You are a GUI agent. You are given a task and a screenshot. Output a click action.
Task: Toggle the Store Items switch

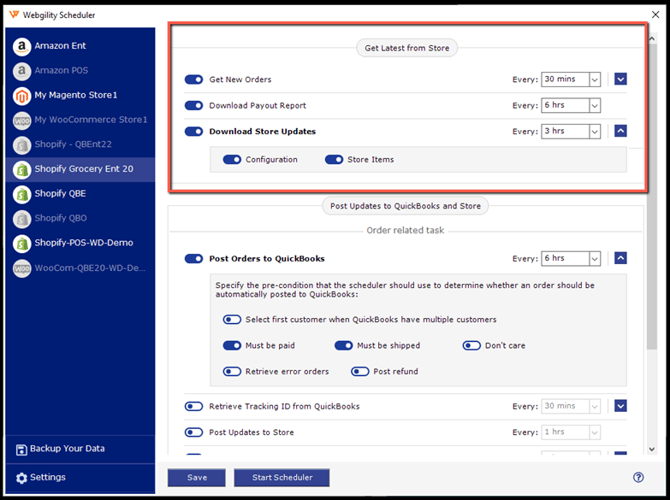tap(334, 160)
